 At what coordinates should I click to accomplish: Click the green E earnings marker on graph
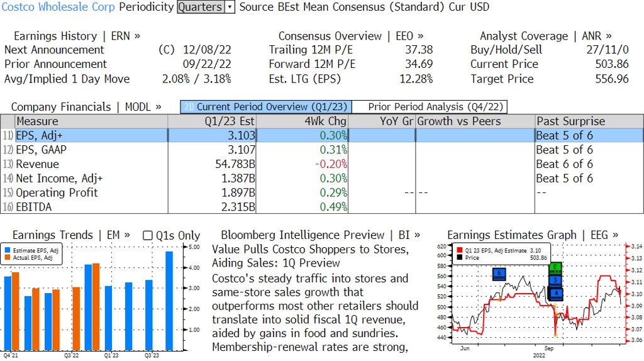coord(555,268)
